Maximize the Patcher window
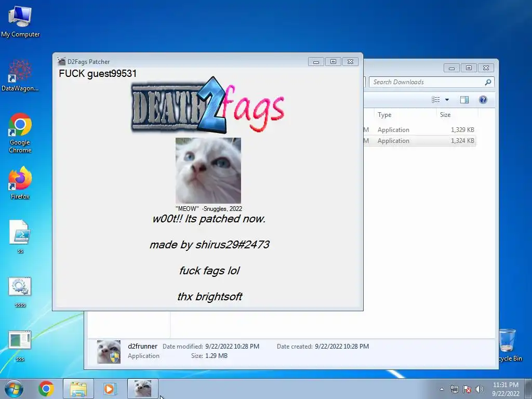The height and width of the screenshot is (399, 532). (x=333, y=62)
